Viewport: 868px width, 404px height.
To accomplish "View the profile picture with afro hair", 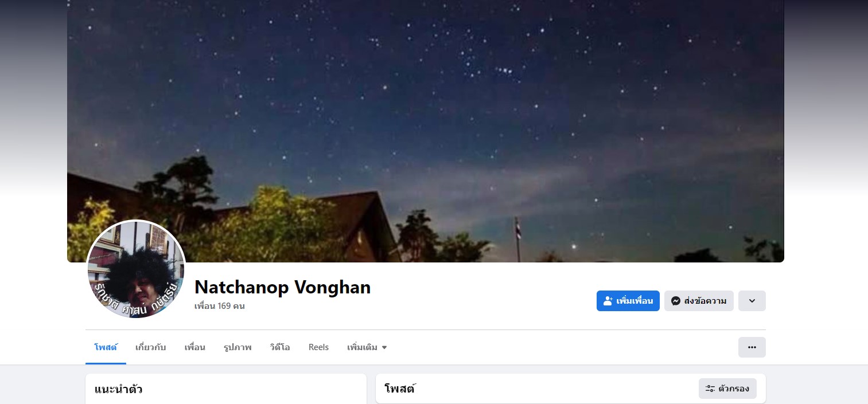I will coord(136,270).
